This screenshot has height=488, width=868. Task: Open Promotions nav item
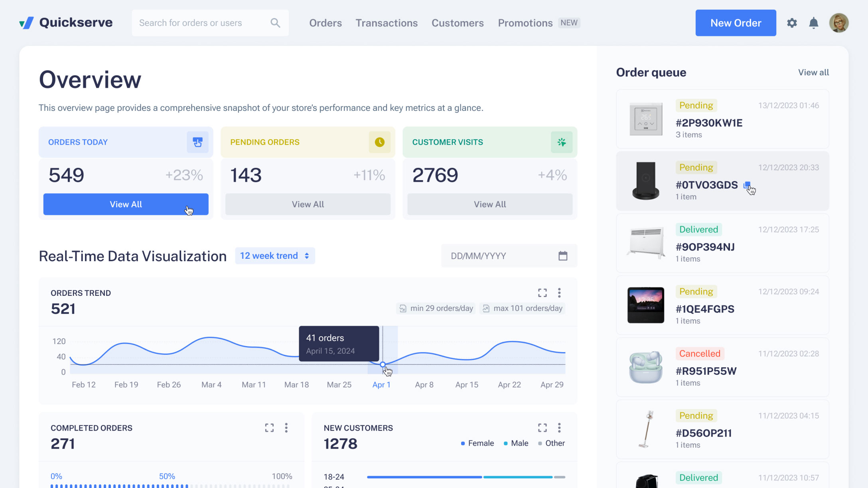click(x=525, y=23)
